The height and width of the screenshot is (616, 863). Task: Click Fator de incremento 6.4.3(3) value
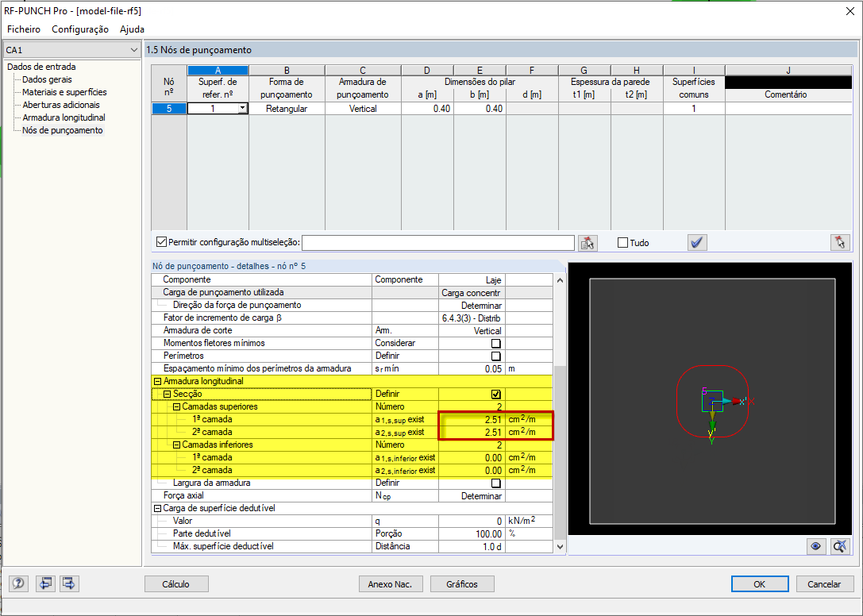[x=472, y=318]
